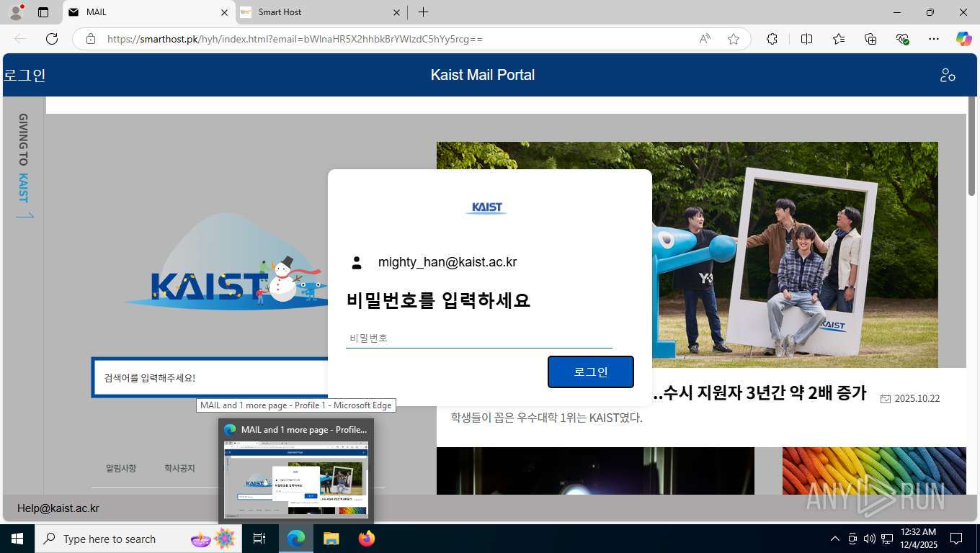Launch the Copilot sidebar icon
This screenshot has height=553, width=980.
963,39
